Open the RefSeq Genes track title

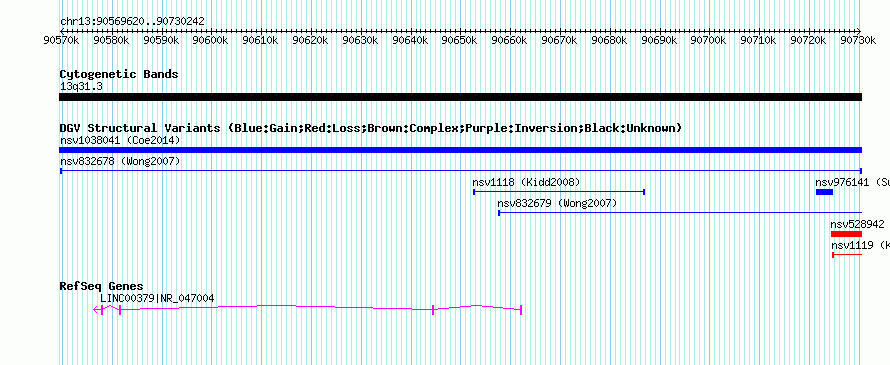tap(102, 286)
